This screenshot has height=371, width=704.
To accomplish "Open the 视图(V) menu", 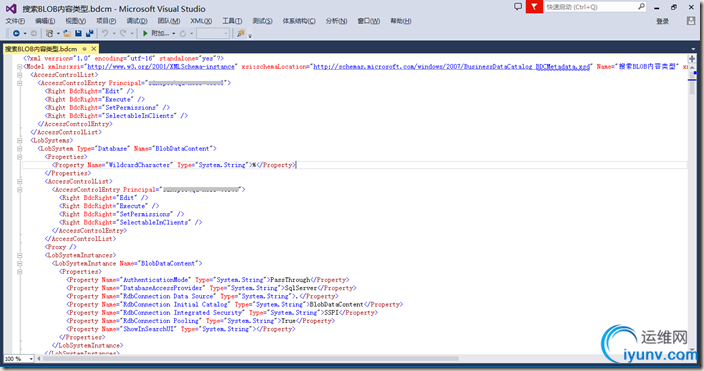I will (x=75, y=21).
